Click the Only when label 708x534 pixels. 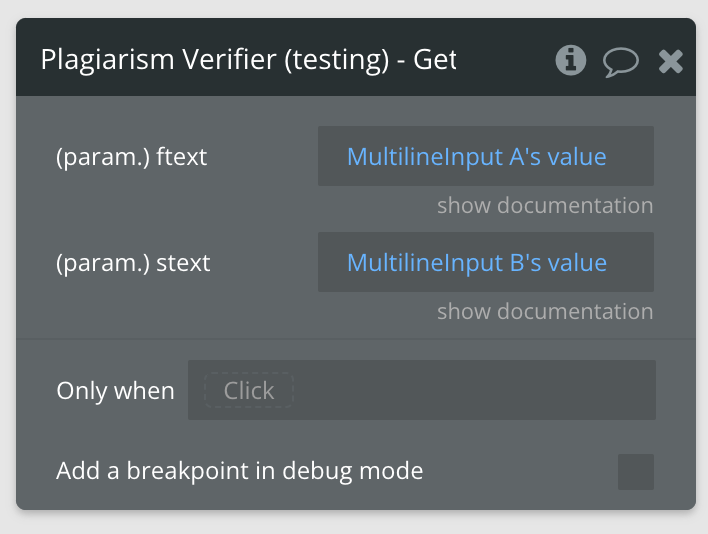point(116,390)
